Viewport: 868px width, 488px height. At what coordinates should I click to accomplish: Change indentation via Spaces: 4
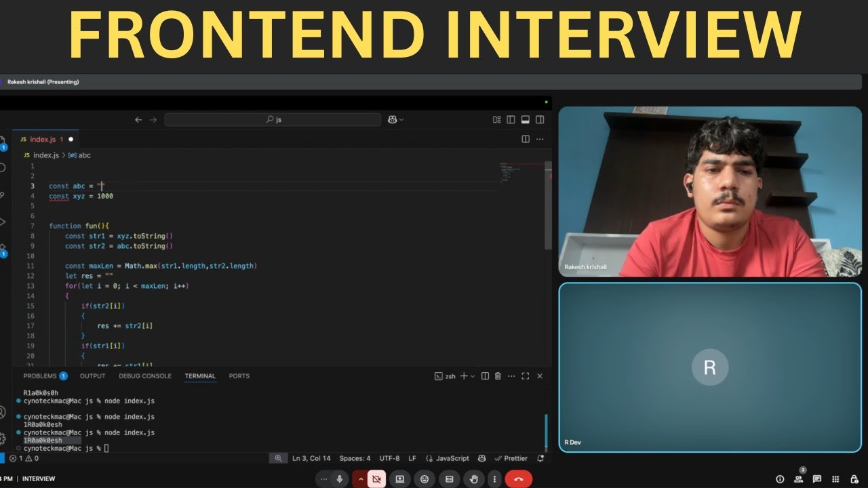click(355, 458)
